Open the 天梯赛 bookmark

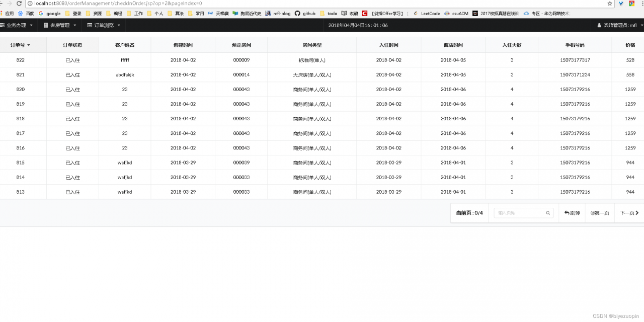click(x=218, y=14)
